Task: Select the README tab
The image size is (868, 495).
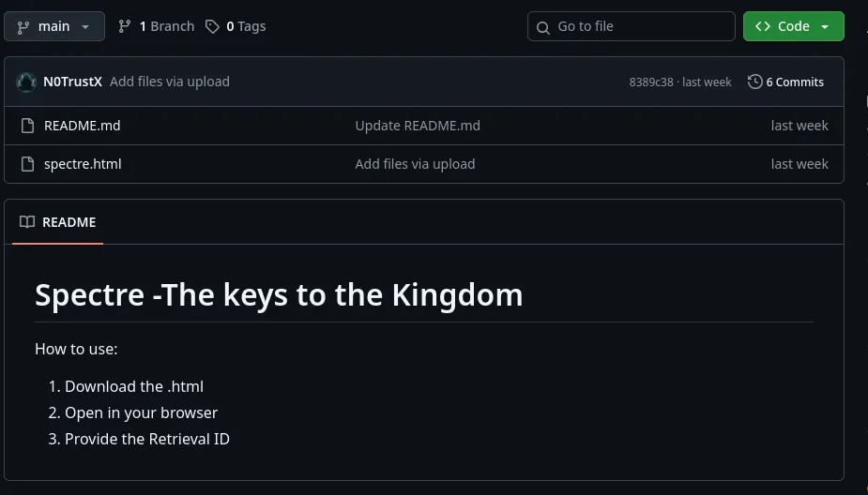Action: (58, 222)
